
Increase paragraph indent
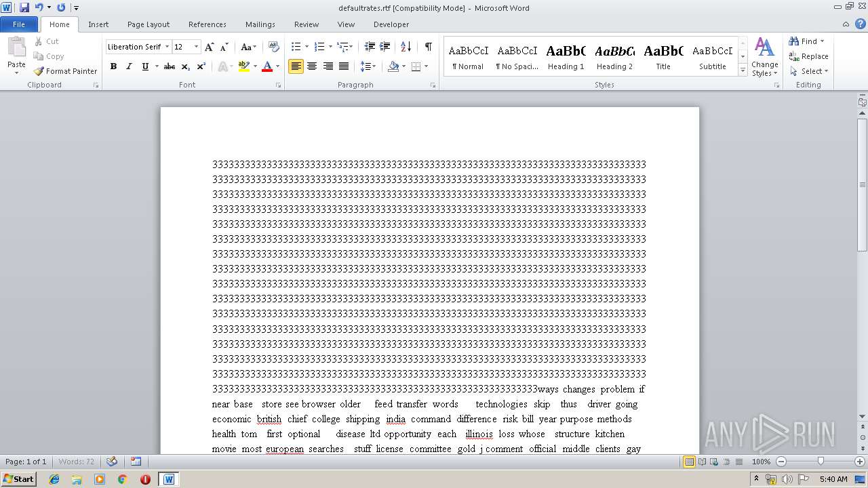[385, 47]
